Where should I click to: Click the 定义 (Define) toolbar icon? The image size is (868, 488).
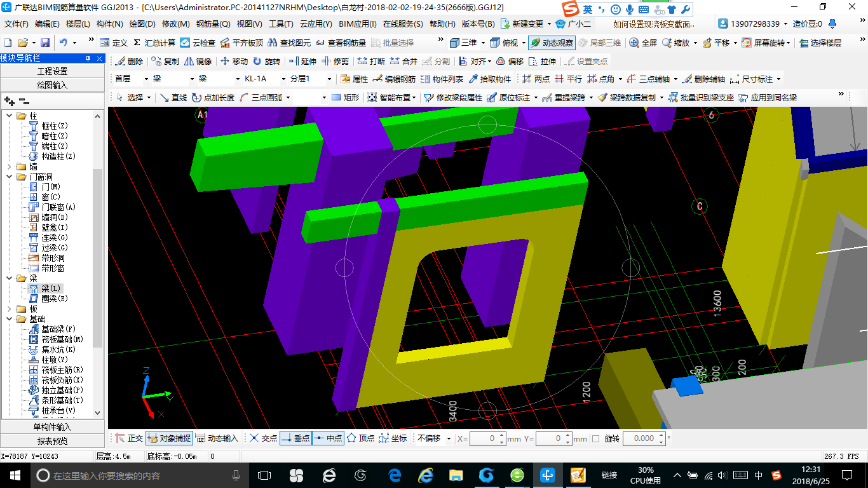[114, 43]
